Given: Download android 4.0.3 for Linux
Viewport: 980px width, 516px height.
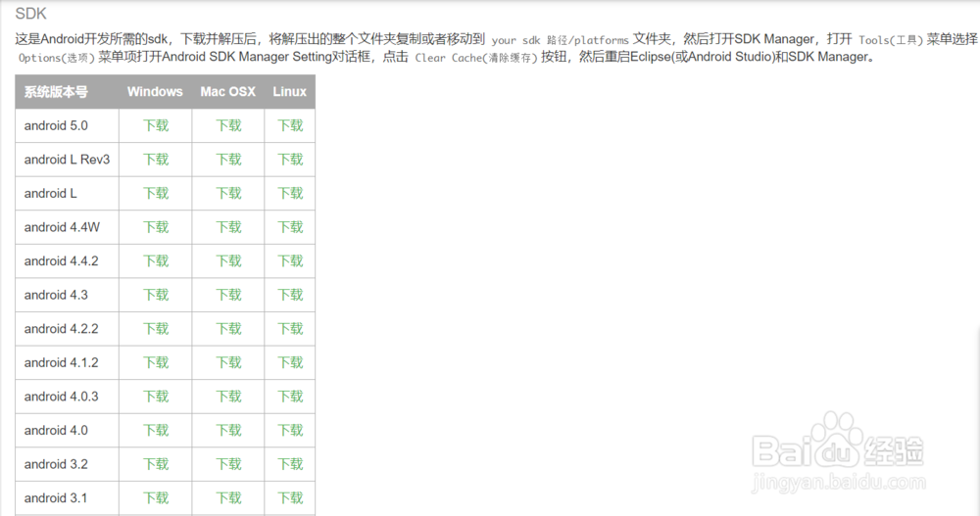Looking at the screenshot, I should click(290, 396).
